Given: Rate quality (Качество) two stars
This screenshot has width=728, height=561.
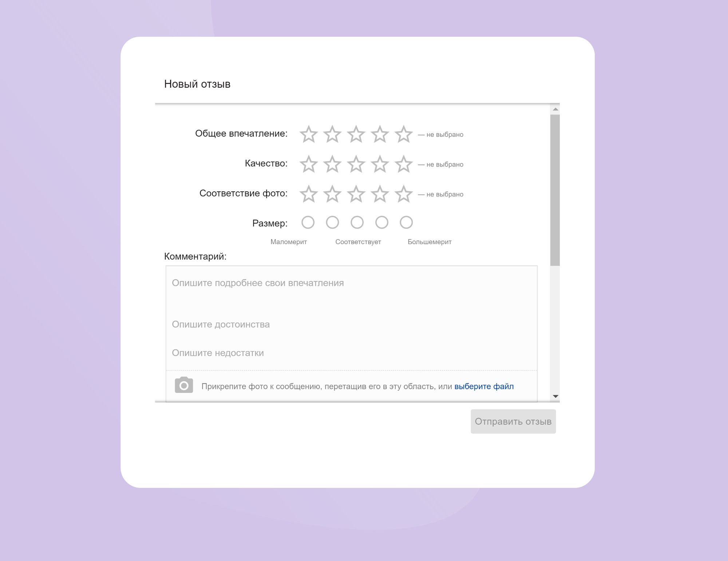Looking at the screenshot, I should (332, 164).
